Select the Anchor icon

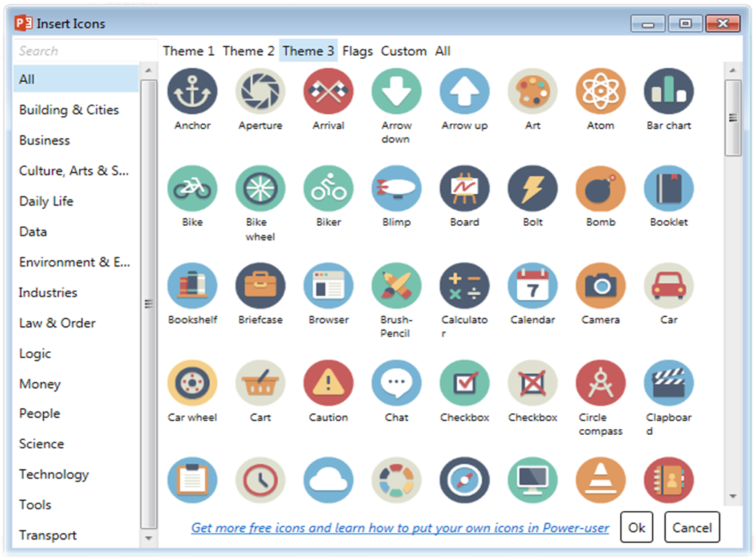pos(192,92)
